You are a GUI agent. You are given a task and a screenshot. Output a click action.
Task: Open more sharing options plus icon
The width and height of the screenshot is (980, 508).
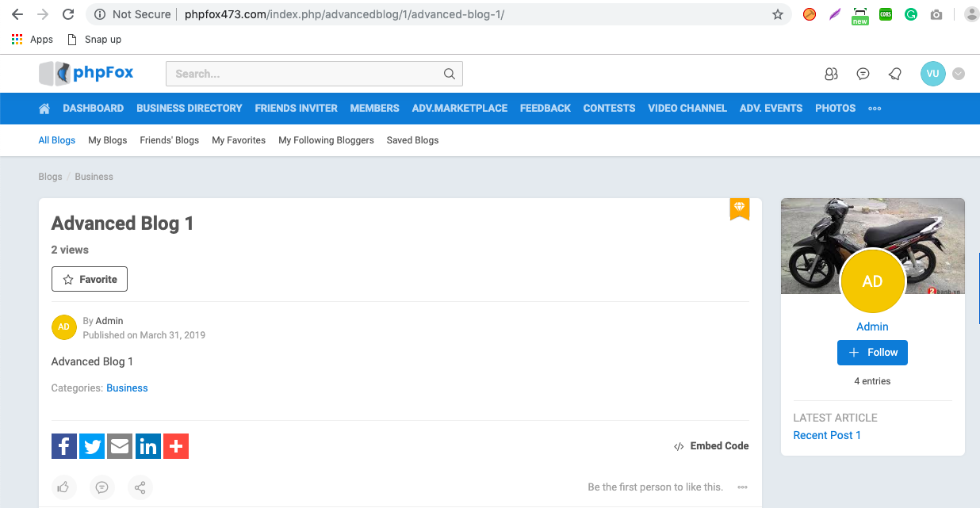pos(175,446)
